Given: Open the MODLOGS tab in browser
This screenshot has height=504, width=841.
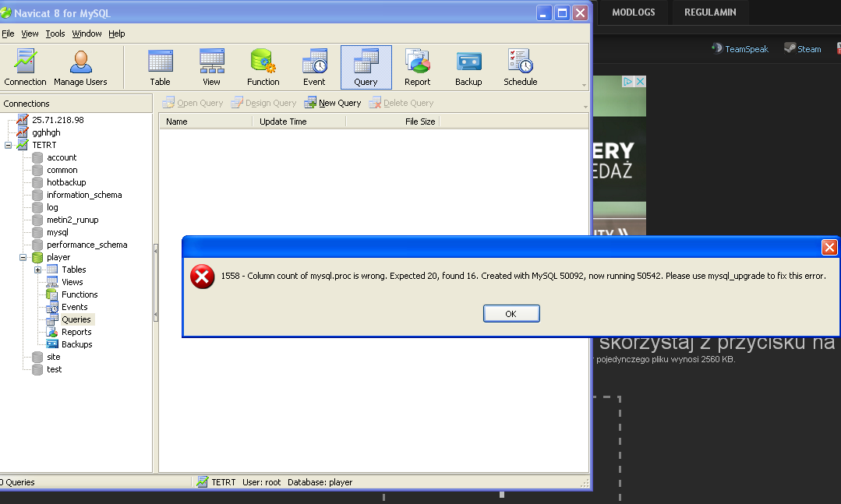Looking at the screenshot, I should pos(634,12).
